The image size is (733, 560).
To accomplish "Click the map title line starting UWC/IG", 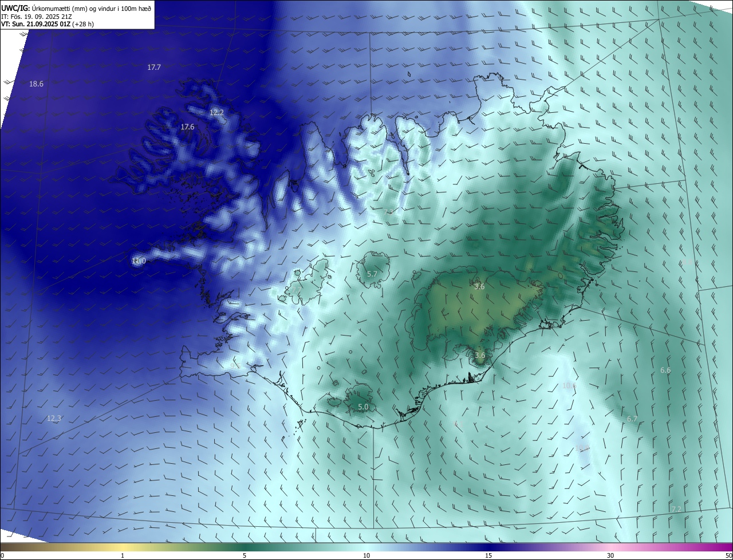I will coord(76,7).
